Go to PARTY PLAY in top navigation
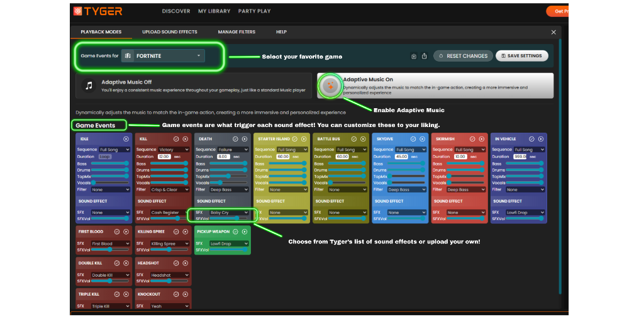Image resolution: width=644 pixels, height=322 pixels. 255,11
